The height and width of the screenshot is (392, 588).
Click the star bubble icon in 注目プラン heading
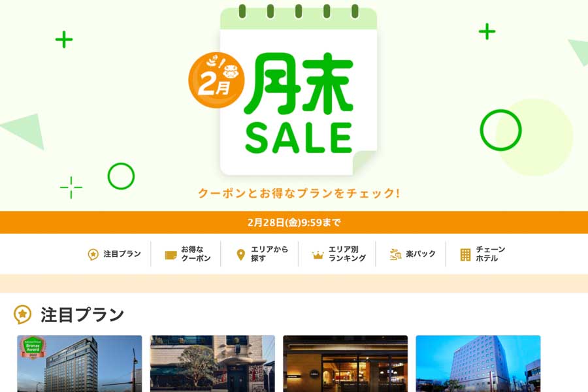coord(22,314)
